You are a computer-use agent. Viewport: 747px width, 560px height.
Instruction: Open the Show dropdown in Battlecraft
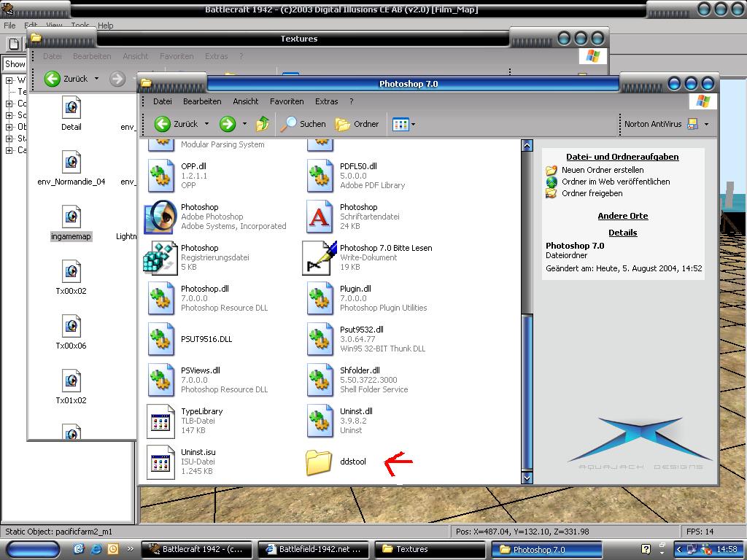[15, 64]
